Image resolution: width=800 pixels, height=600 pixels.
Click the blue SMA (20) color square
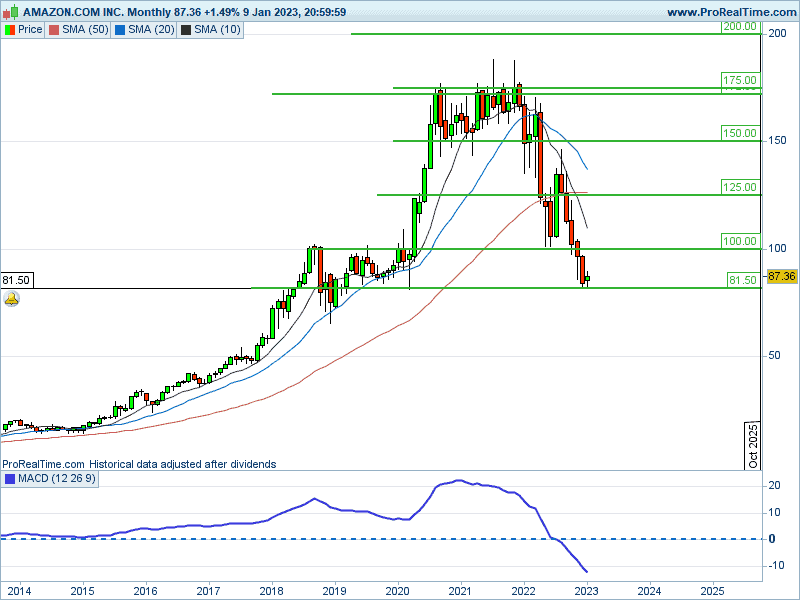point(120,30)
